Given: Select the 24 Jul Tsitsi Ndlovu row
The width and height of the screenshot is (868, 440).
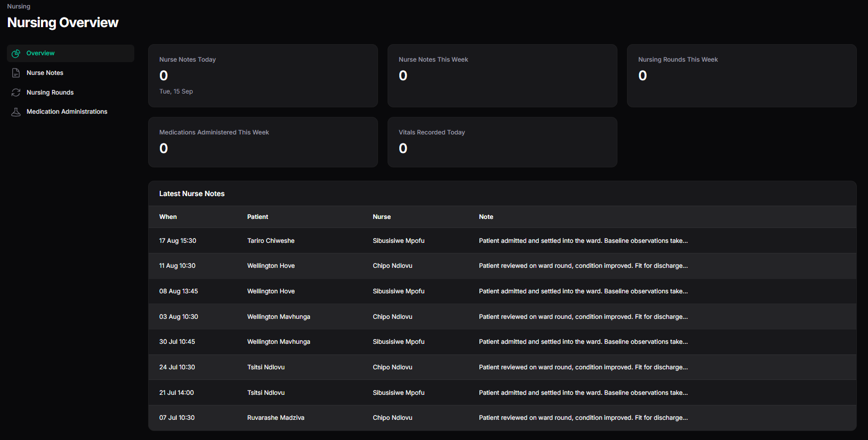Looking at the screenshot, I should [x=502, y=367].
